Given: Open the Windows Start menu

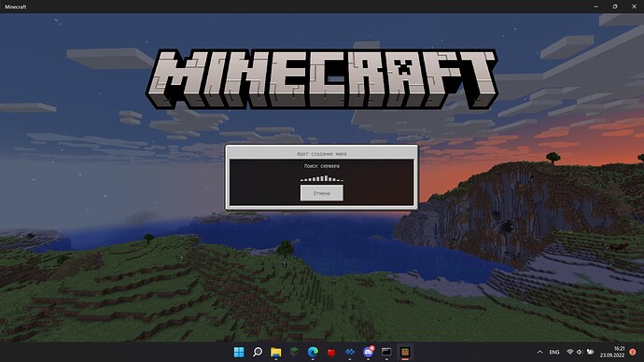Looking at the screenshot, I should (x=239, y=352).
